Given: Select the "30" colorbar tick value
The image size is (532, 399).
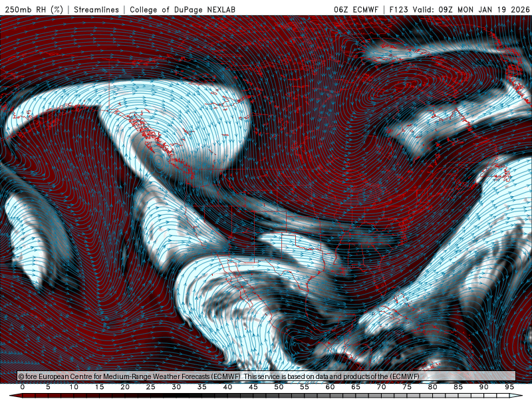Looking at the screenshot, I should click(176, 387).
